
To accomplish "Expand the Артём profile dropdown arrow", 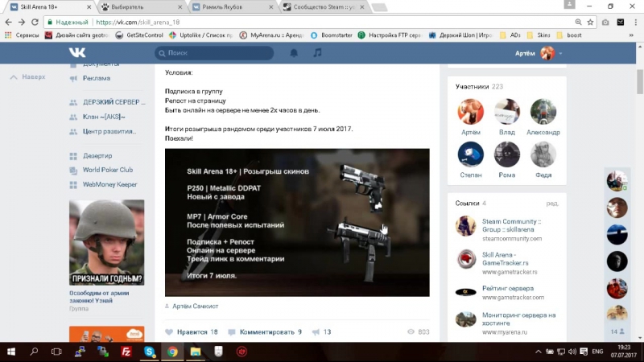I will coord(560,53).
